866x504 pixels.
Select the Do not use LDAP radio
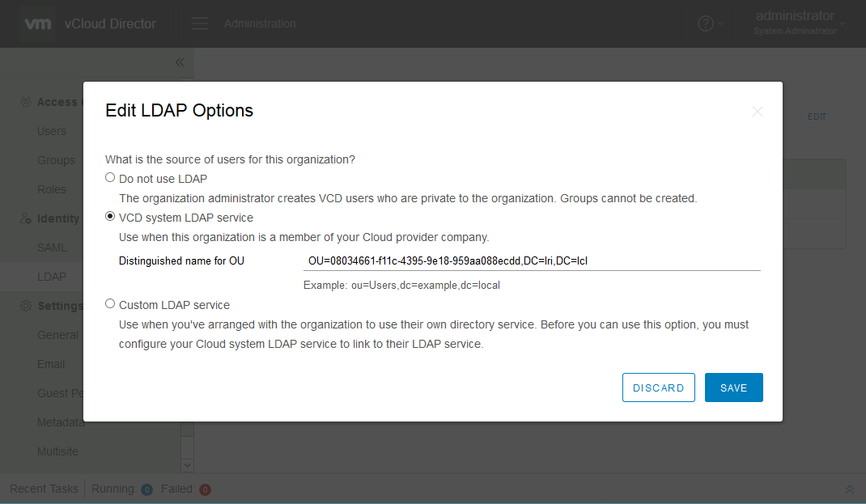(x=110, y=178)
